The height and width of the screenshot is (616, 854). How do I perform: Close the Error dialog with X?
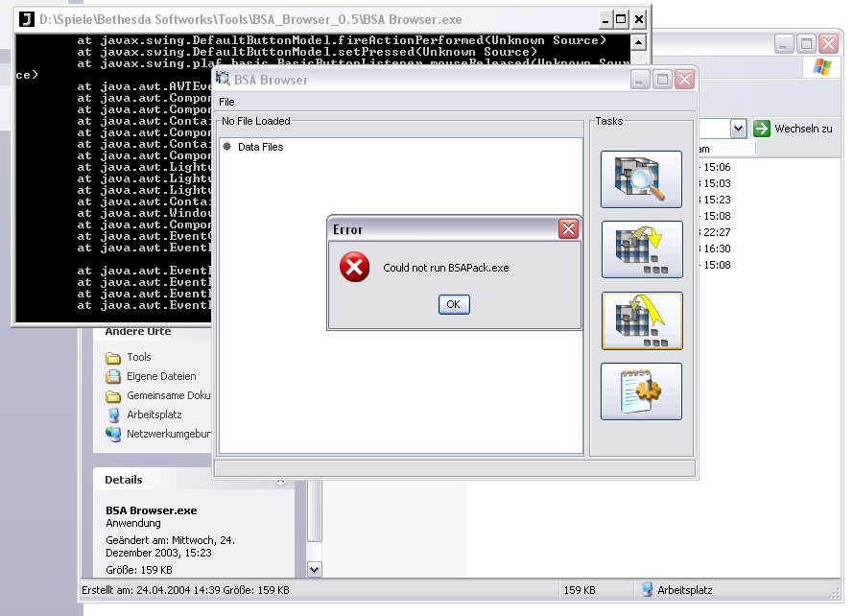568,228
